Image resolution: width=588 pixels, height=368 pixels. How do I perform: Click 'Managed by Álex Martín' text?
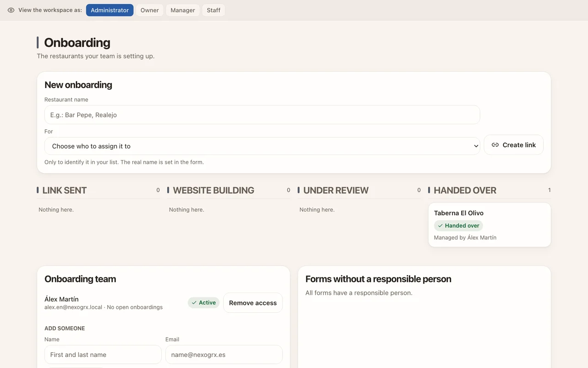tap(465, 238)
